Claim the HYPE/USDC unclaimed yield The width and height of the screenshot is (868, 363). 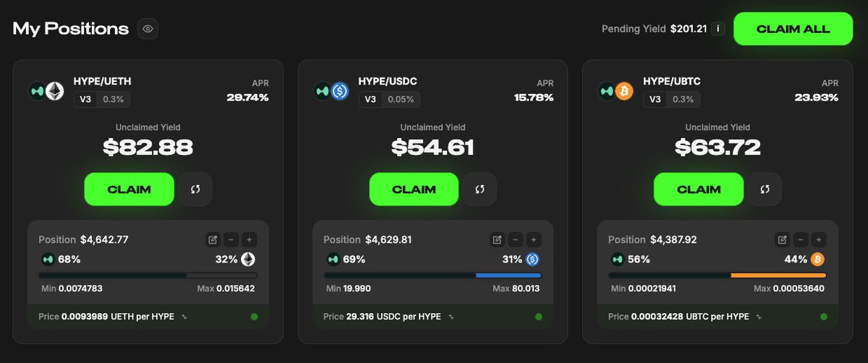414,189
